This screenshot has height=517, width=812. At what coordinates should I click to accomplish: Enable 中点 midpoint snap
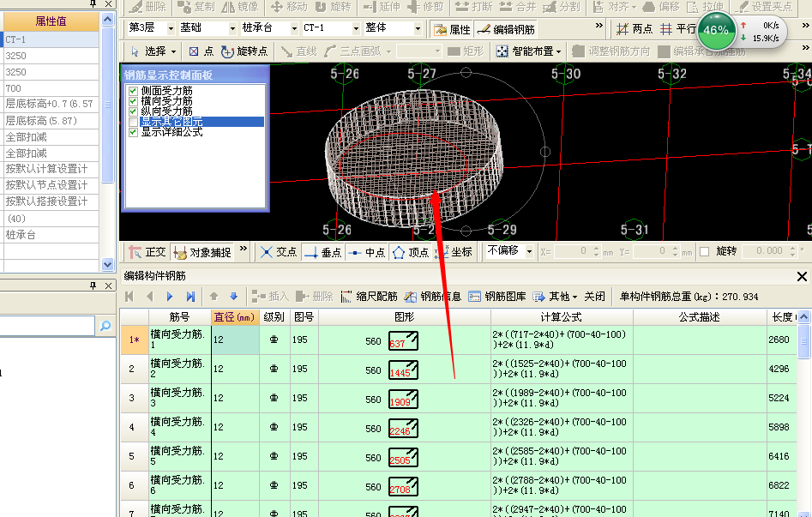(367, 252)
